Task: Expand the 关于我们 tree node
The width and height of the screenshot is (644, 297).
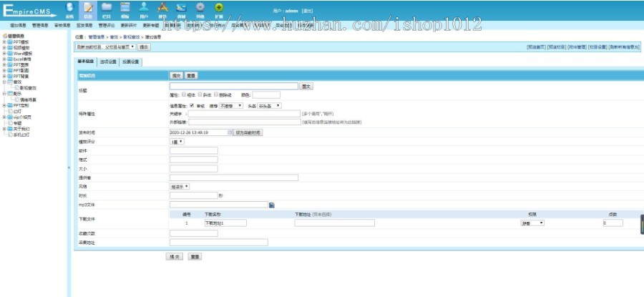Action: tap(4, 129)
